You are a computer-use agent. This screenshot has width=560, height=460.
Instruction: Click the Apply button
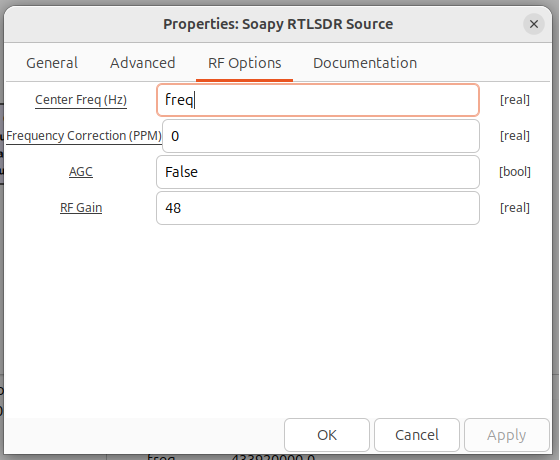(x=507, y=435)
